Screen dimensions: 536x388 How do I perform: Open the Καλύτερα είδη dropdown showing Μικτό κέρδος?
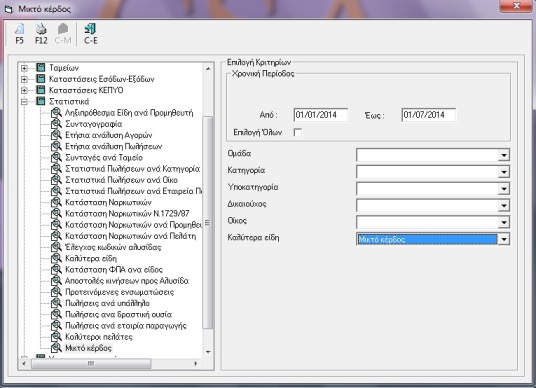point(504,239)
